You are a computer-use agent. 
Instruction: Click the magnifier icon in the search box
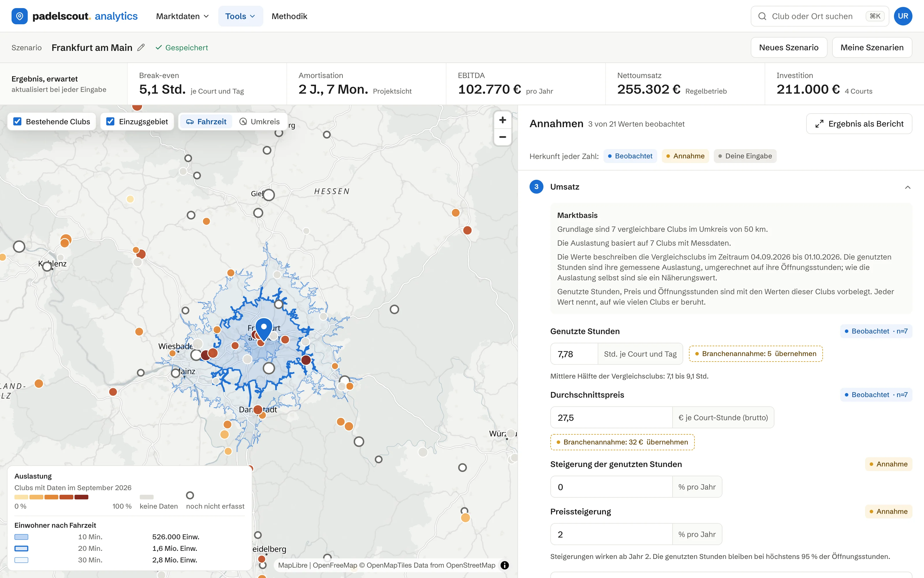(762, 16)
